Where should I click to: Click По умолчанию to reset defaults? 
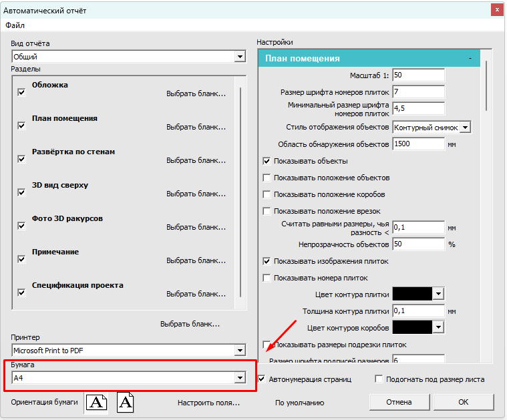(x=299, y=403)
